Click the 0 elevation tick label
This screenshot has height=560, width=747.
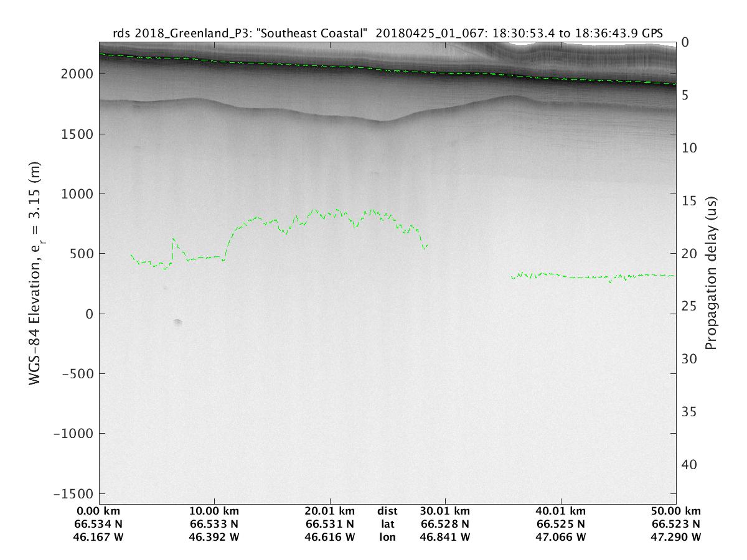(x=88, y=314)
